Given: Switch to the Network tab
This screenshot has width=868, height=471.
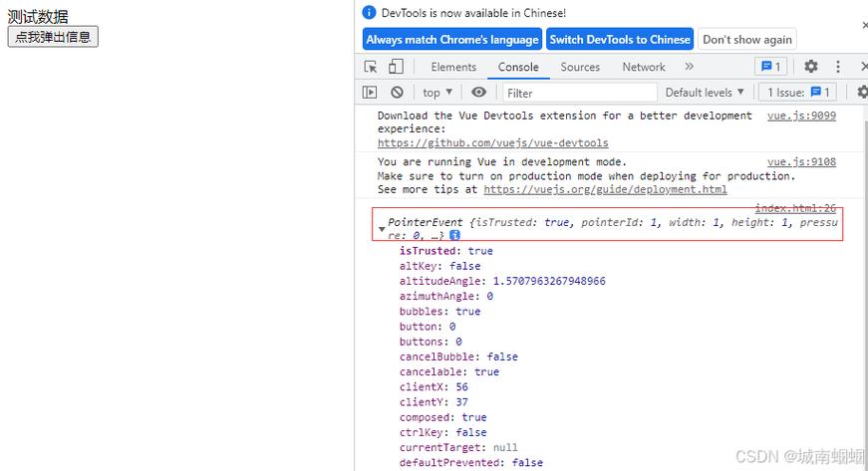Looking at the screenshot, I should tap(644, 67).
